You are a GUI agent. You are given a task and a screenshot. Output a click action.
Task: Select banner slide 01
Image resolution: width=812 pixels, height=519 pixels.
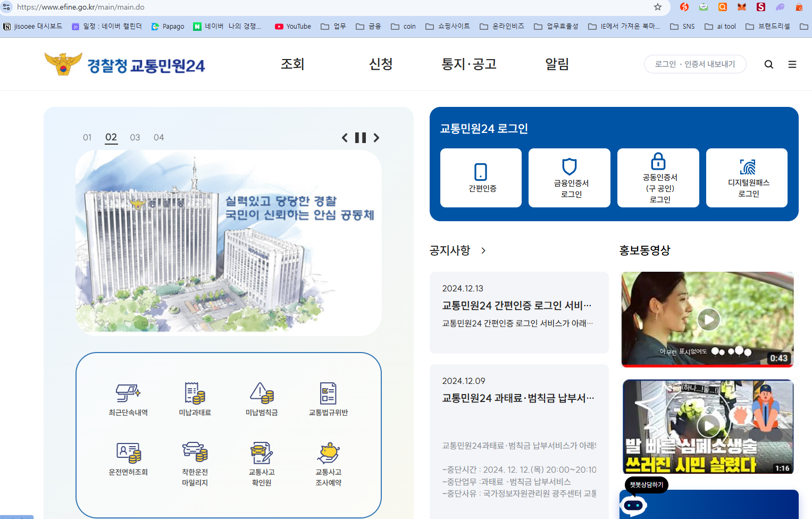pyautogui.click(x=87, y=138)
